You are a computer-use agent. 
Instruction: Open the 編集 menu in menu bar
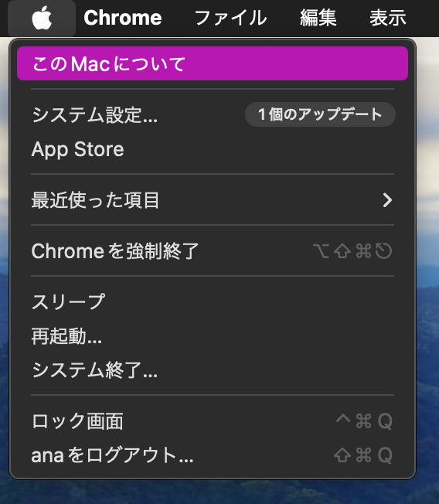click(x=318, y=18)
